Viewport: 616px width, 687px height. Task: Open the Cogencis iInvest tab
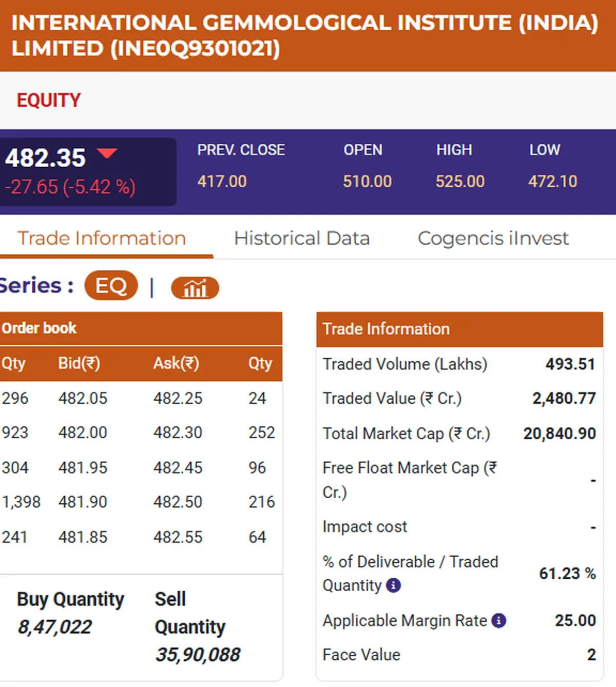493,239
